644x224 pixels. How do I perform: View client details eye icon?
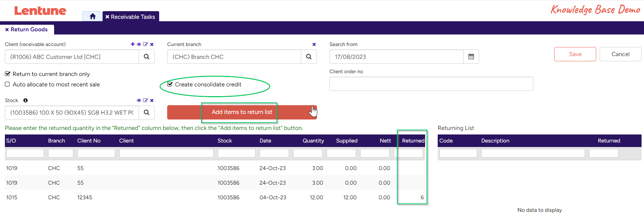point(139,44)
